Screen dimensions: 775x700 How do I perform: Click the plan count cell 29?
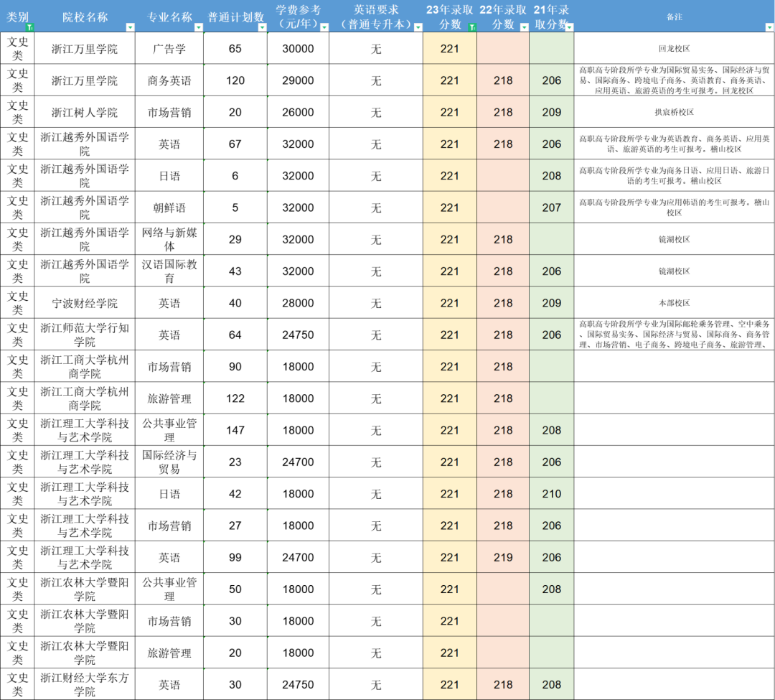coord(235,239)
